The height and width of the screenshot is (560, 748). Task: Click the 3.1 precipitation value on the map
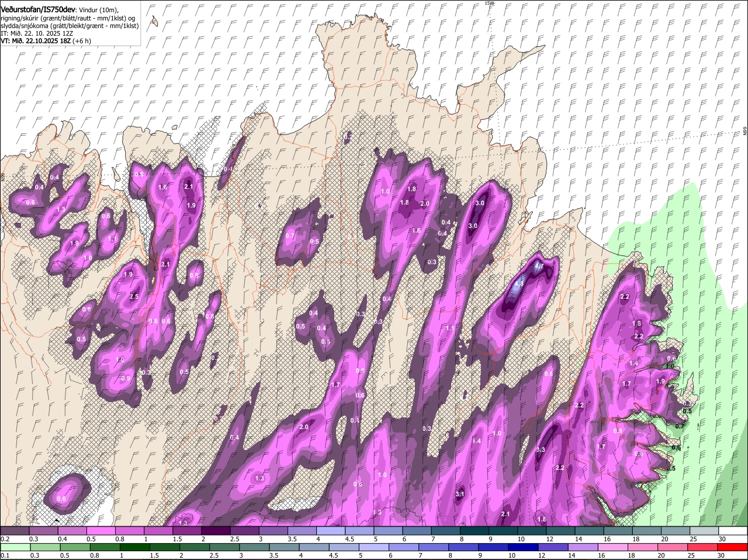[459, 495]
